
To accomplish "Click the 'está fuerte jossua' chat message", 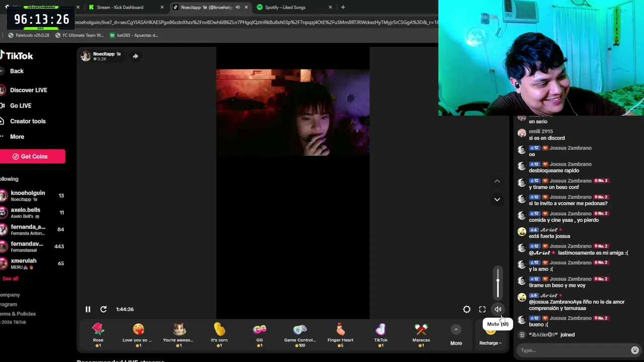I will [x=549, y=236].
